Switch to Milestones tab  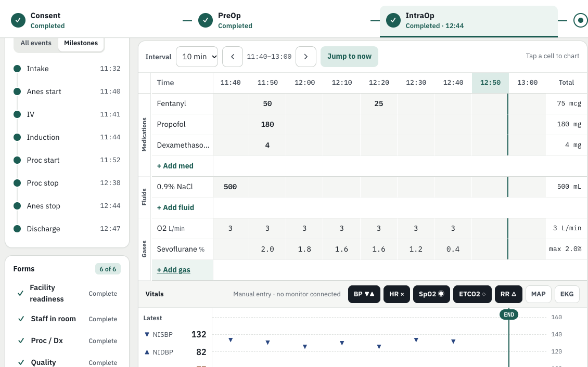[x=81, y=43]
